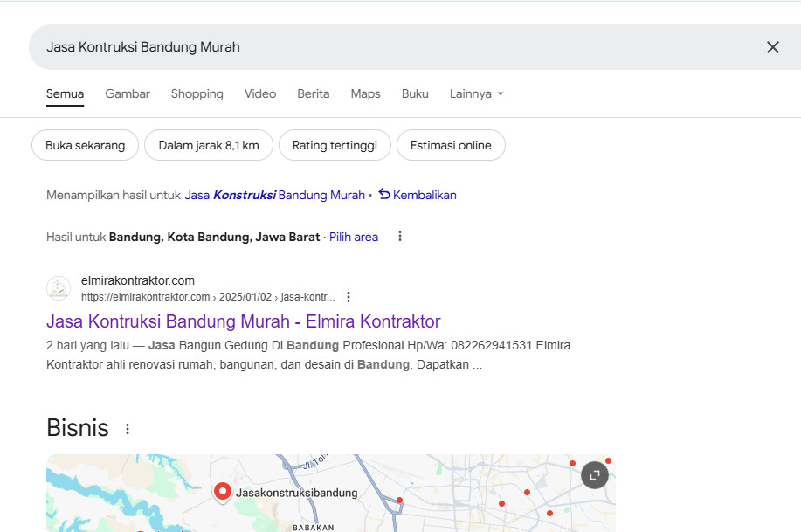
Task: Go to the Berita tab
Action: [x=313, y=94]
